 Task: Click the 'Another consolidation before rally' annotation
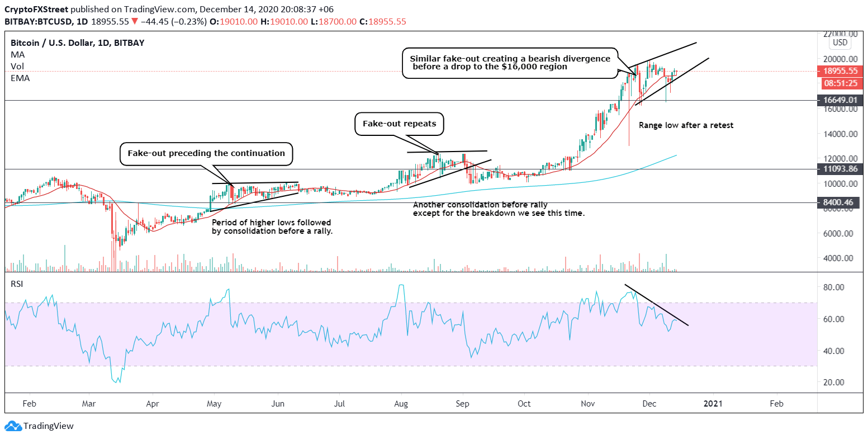point(499,209)
